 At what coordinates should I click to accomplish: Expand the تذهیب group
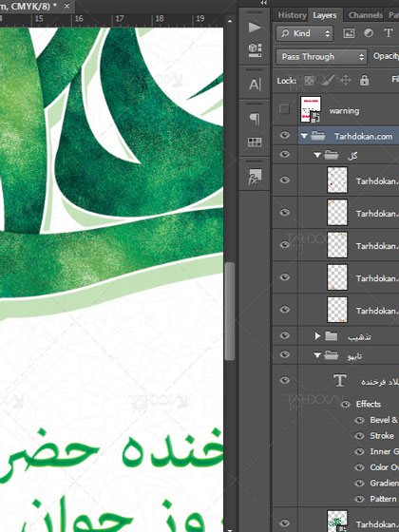[x=317, y=336]
